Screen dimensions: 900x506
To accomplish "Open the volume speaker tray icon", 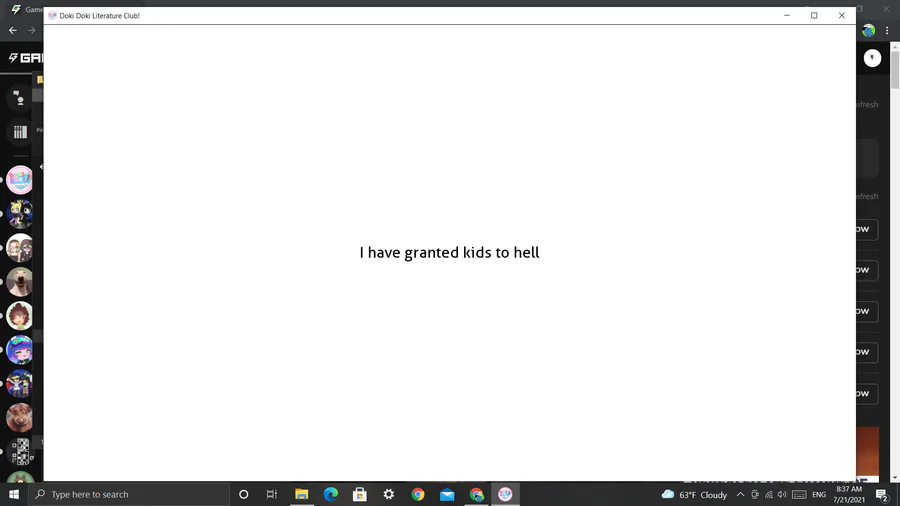I will (x=782, y=495).
